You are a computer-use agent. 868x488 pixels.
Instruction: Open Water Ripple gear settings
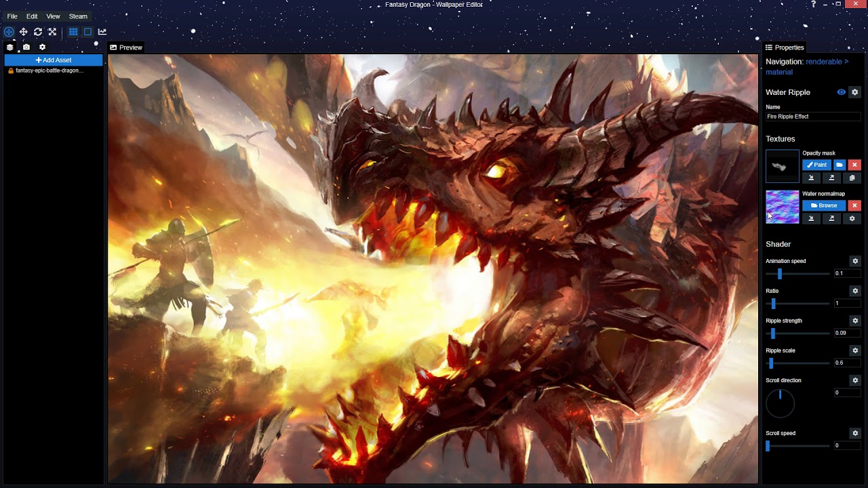click(x=855, y=92)
